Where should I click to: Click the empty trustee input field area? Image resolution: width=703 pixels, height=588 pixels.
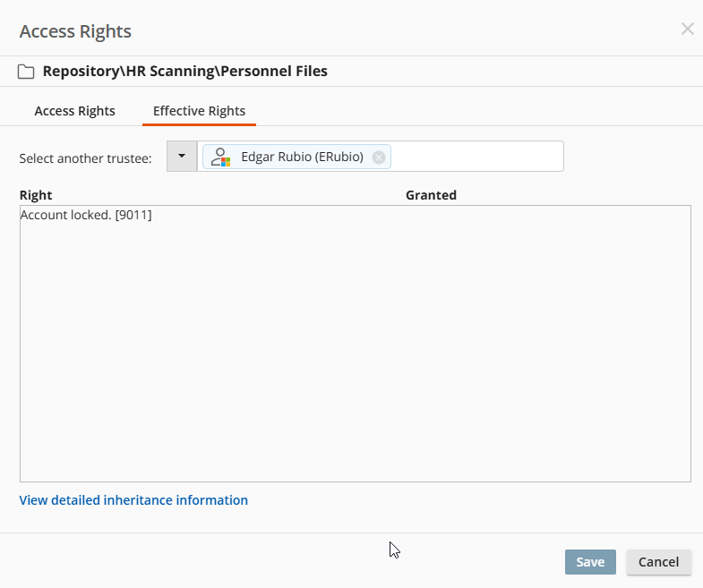pos(477,157)
